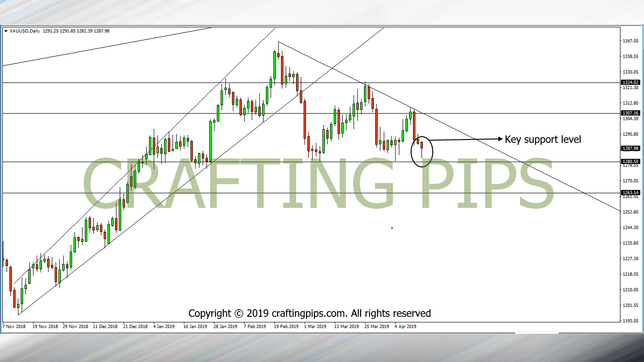Image resolution: width=644 pixels, height=362 pixels.
Task: Click 1330.05 on the price scale
Action: 630,72
